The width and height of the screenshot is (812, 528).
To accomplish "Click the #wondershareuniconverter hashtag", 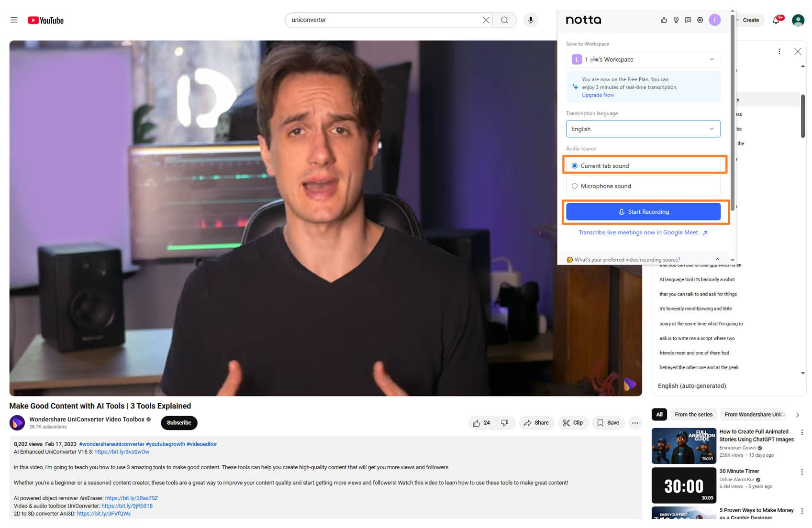I will tap(111, 444).
